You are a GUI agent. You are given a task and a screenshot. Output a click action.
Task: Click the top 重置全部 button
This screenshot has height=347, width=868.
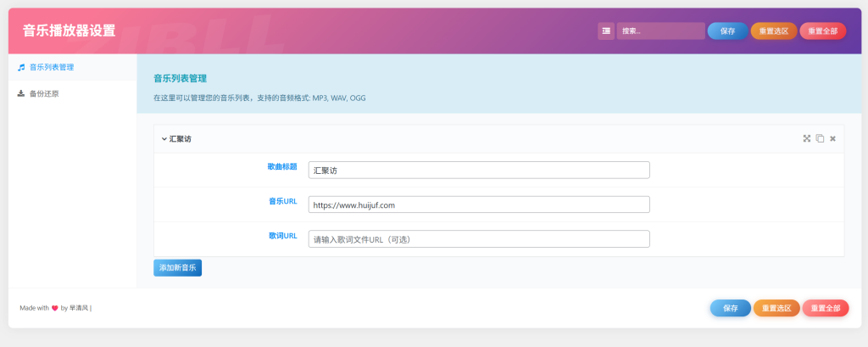click(822, 31)
